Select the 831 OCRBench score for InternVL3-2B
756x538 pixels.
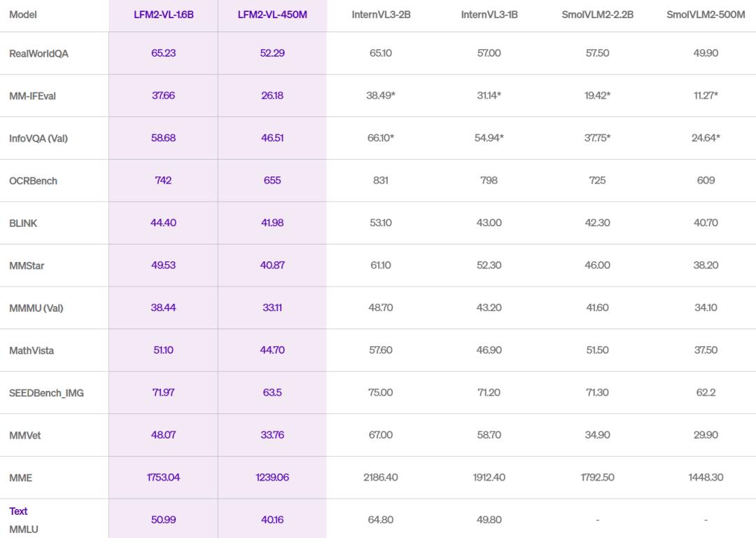point(381,181)
